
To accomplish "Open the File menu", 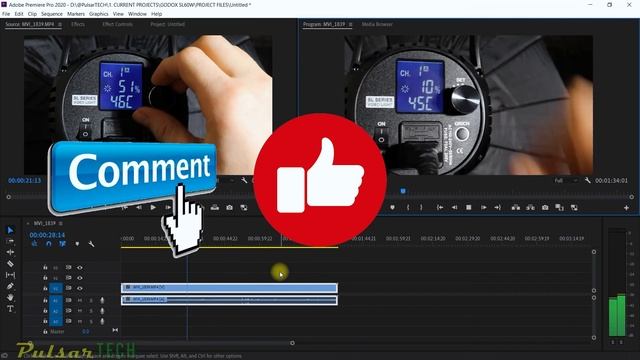I will coord(6,14).
